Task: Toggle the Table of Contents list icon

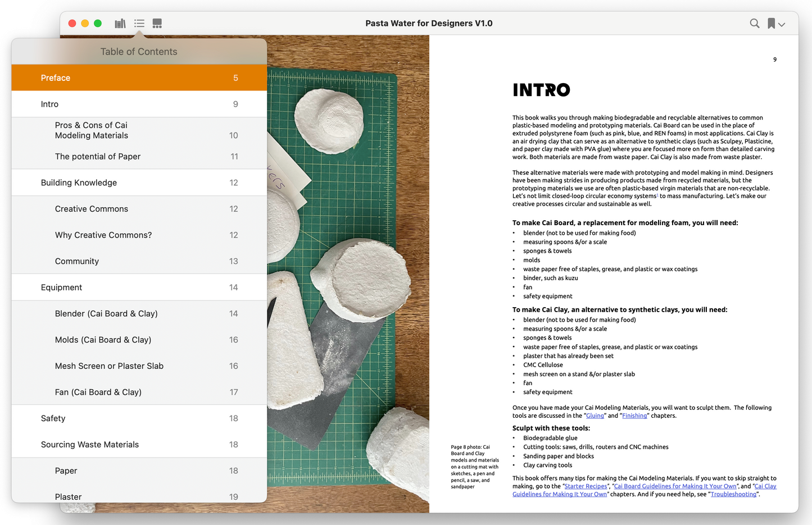Action: click(x=139, y=24)
